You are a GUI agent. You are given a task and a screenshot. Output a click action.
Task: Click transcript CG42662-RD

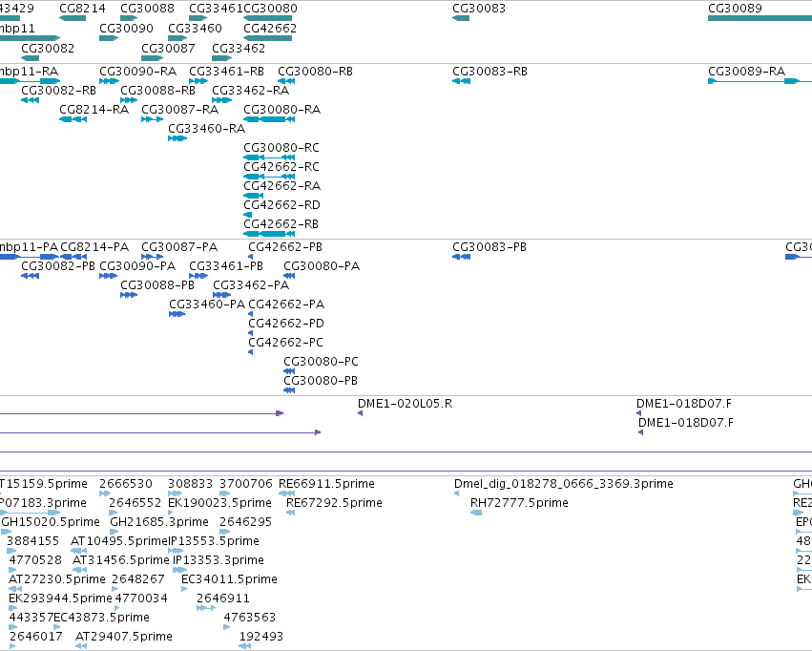tap(282, 205)
